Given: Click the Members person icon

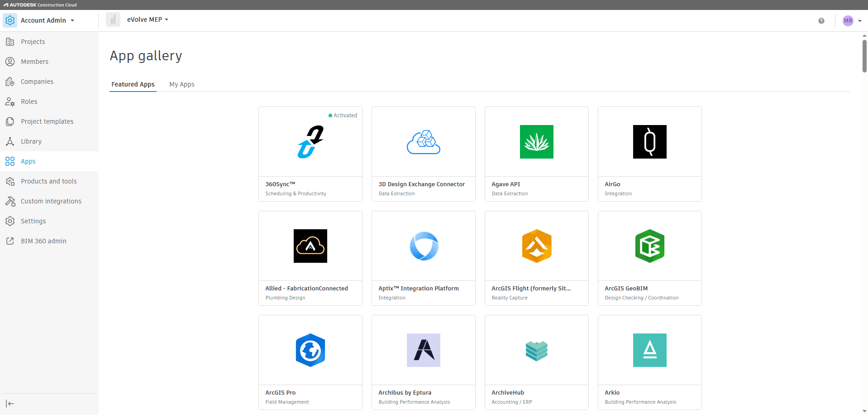Looking at the screenshot, I should coord(10,62).
